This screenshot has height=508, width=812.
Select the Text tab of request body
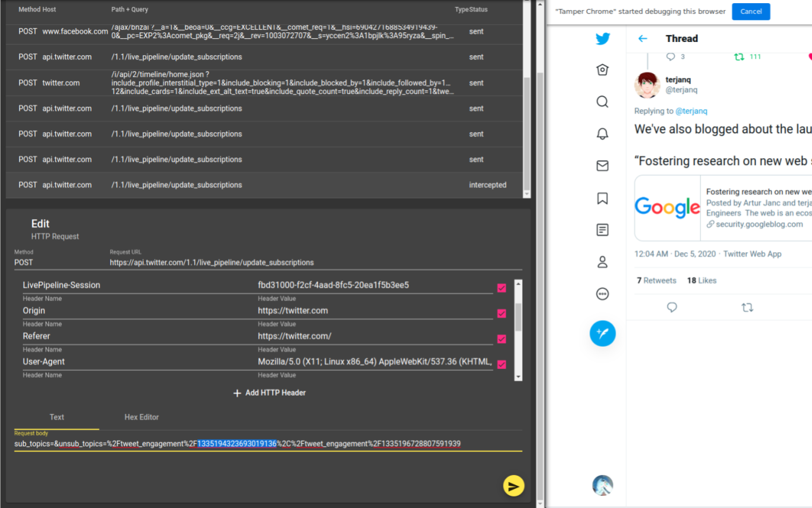coord(56,417)
